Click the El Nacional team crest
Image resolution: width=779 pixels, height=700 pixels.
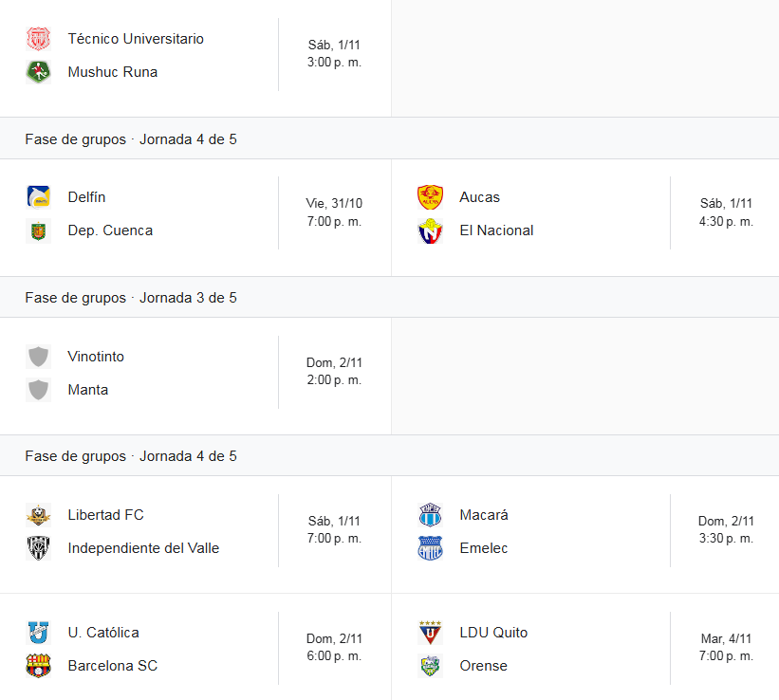tap(430, 230)
